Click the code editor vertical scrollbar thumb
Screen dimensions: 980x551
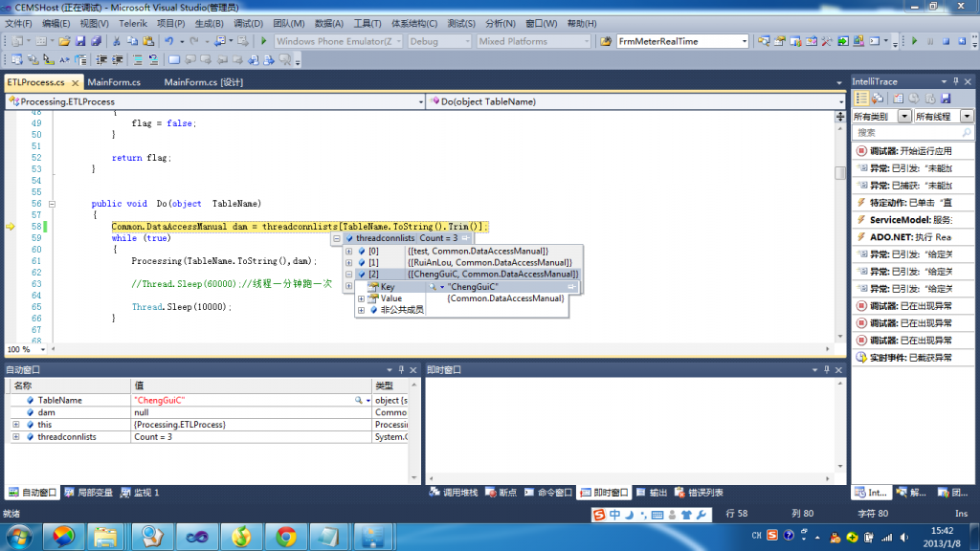tap(840, 172)
